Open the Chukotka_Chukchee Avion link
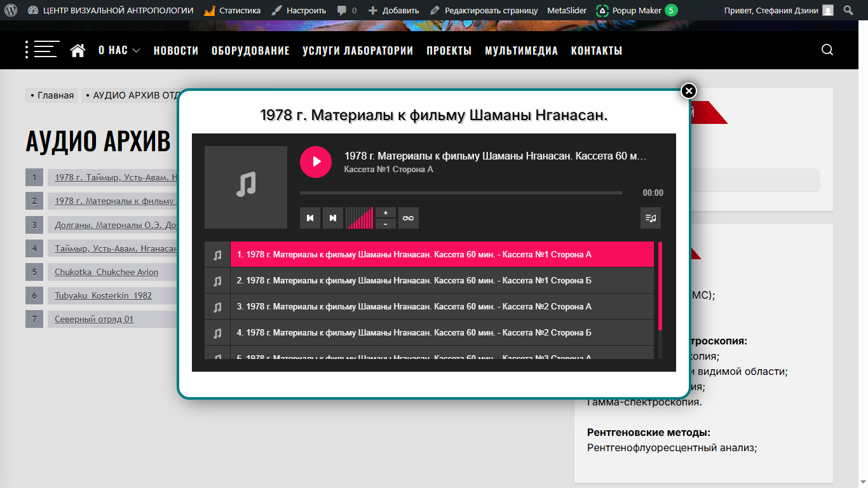Image resolution: width=868 pixels, height=488 pixels. tap(106, 272)
